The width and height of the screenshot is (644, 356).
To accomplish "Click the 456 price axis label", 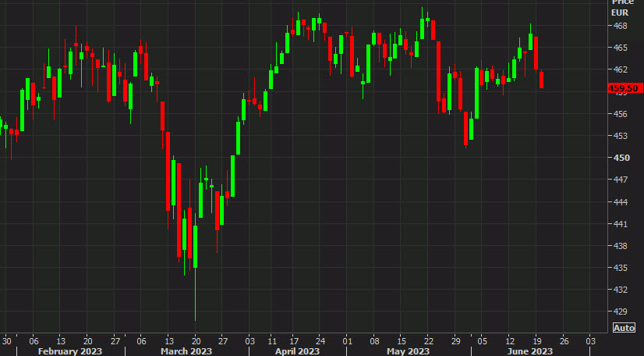I will (620, 114).
